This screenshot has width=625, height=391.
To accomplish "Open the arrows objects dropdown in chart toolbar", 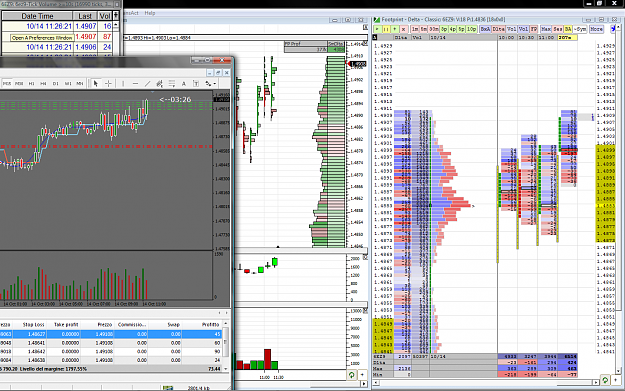I will (x=210, y=83).
